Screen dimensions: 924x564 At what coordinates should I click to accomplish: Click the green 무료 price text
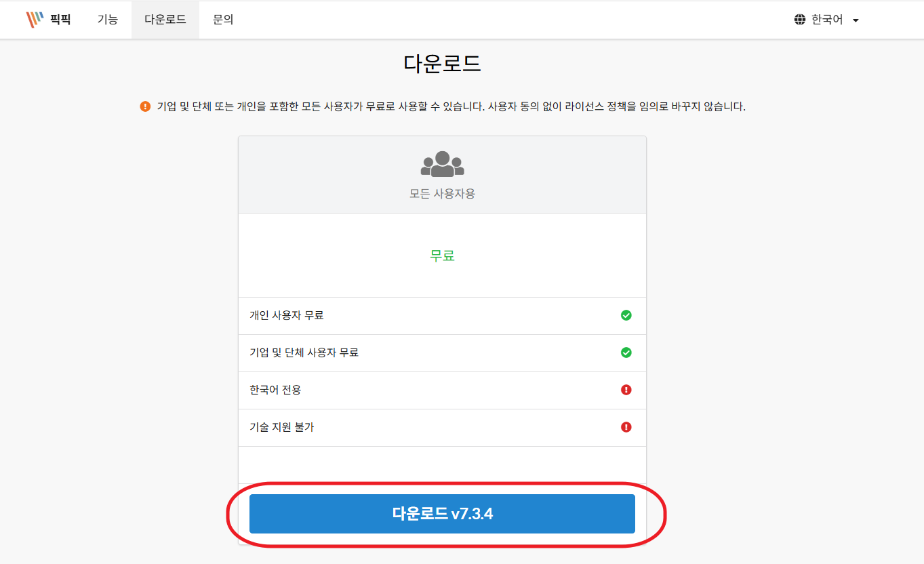click(442, 256)
